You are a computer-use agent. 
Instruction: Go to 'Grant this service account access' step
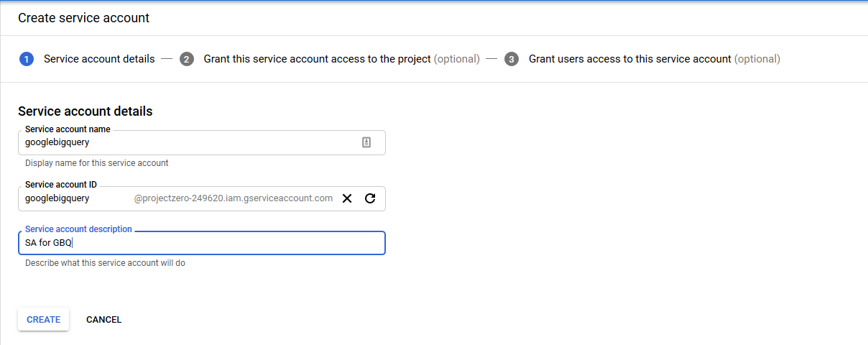317,59
